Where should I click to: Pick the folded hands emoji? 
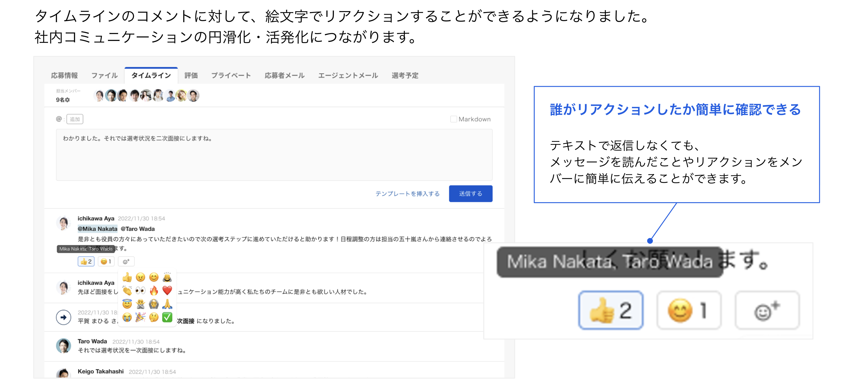click(167, 304)
